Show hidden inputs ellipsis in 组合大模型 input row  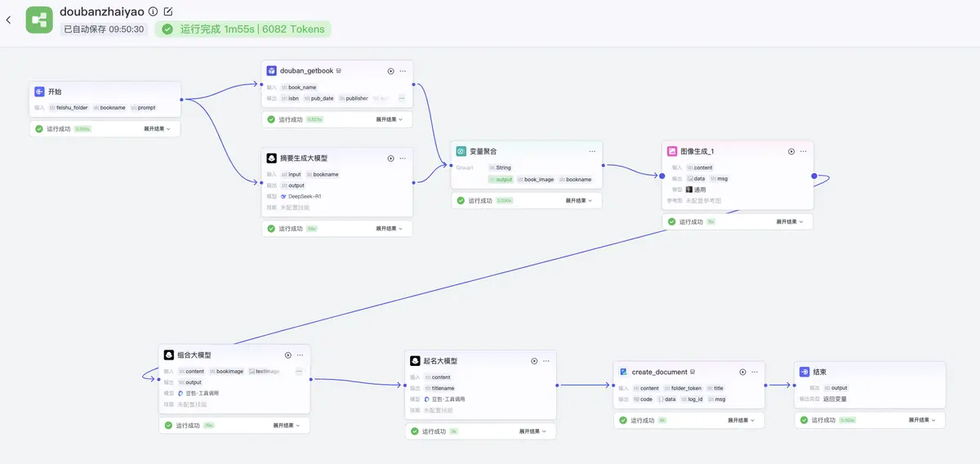tap(299, 371)
